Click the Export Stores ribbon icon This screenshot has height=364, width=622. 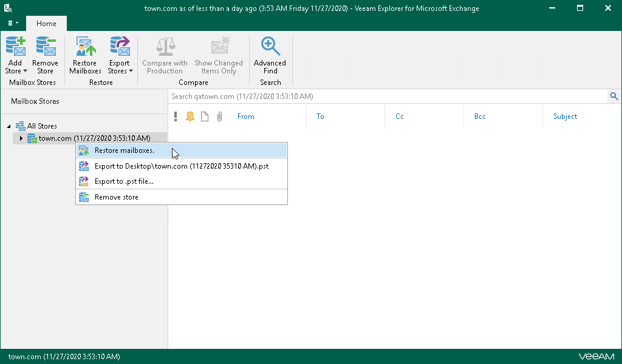point(119,47)
